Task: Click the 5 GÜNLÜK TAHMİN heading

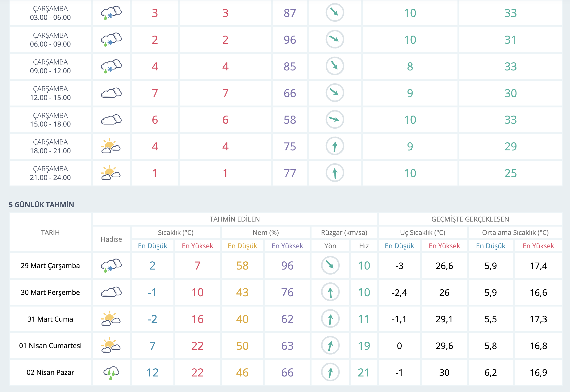Action: 41,205
